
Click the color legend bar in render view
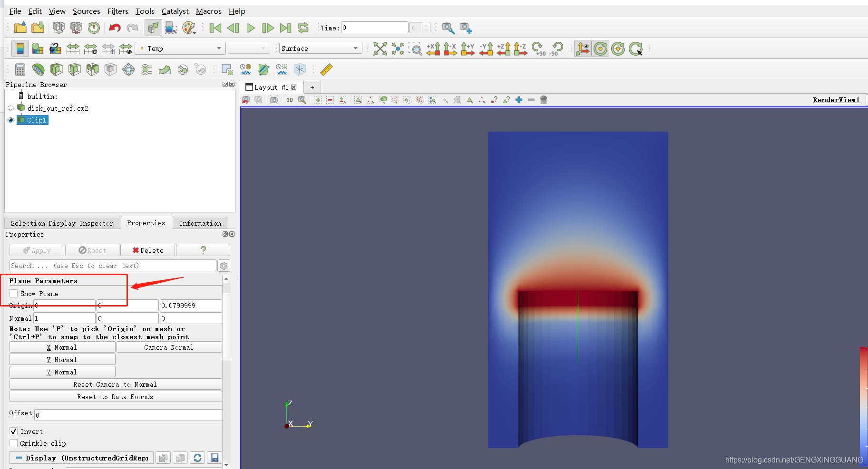tap(863, 407)
